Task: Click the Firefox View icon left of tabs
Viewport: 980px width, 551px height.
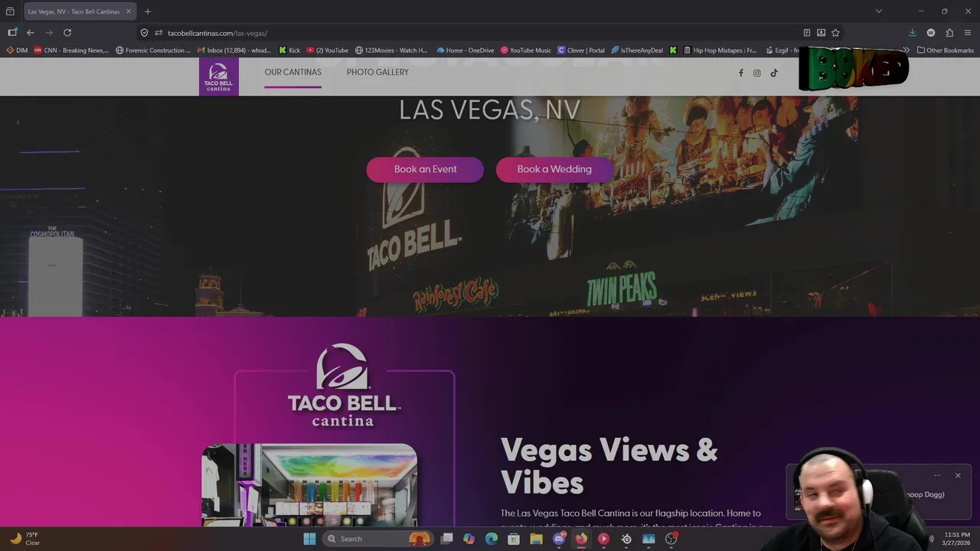Action: [x=10, y=11]
